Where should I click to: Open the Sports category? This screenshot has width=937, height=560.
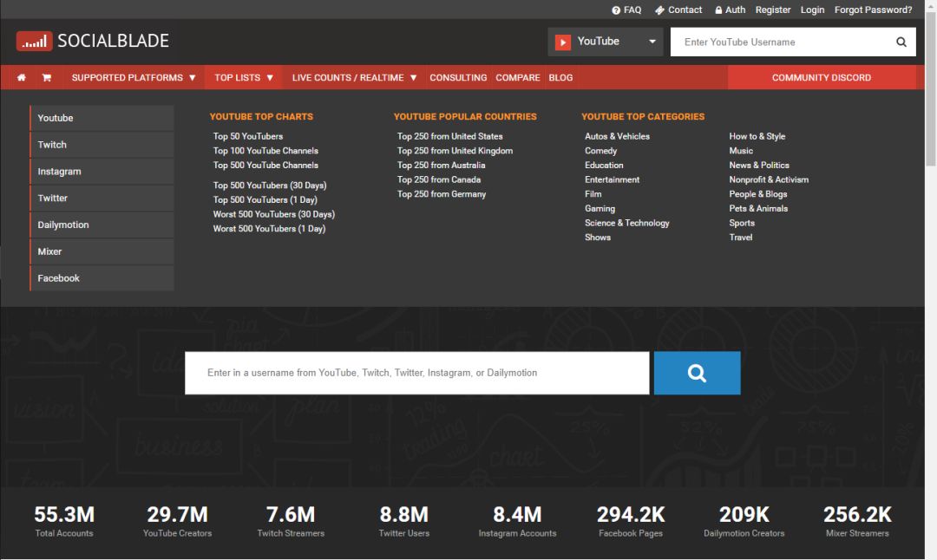click(x=742, y=223)
